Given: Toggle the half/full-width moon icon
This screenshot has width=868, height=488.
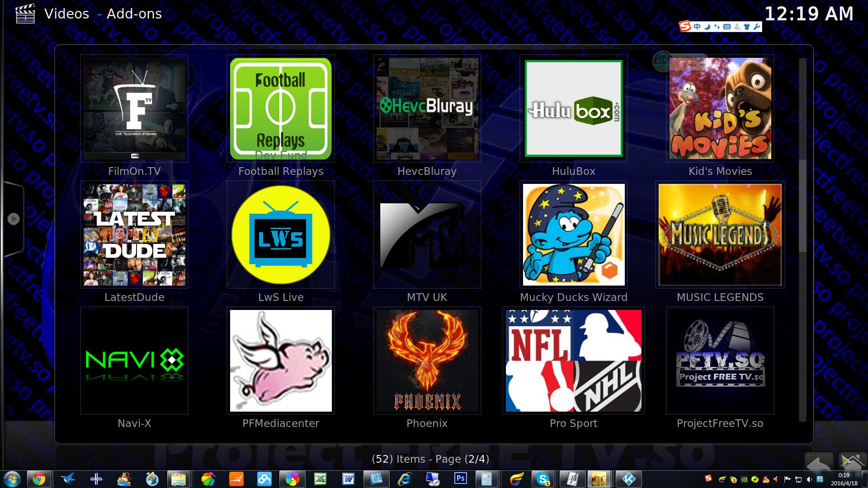Looking at the screenshot, I should (x=707, y=27).
